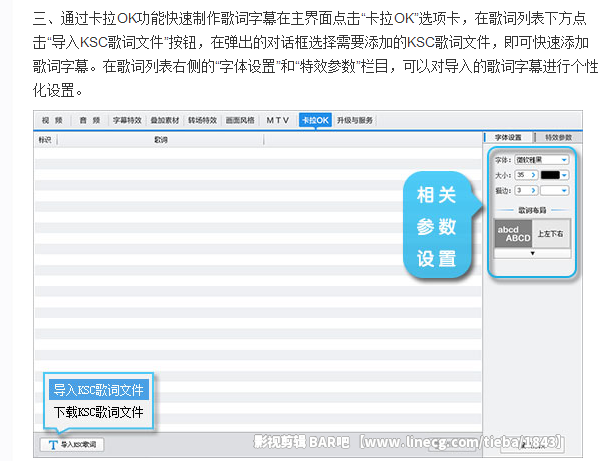Switch to the MTV tab
The image size is (609, 461).
click(277, 119)
